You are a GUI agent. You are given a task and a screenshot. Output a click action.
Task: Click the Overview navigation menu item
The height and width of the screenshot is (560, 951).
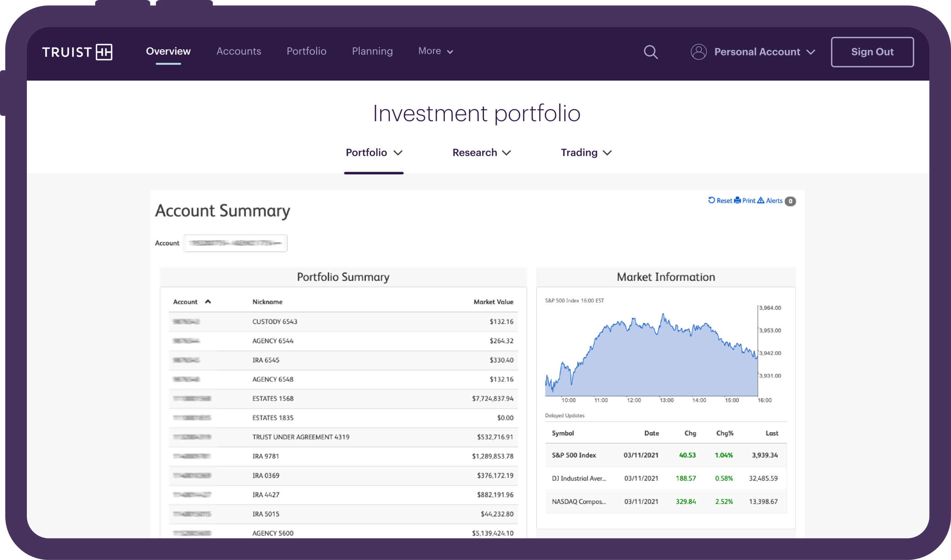click(169, 51)
